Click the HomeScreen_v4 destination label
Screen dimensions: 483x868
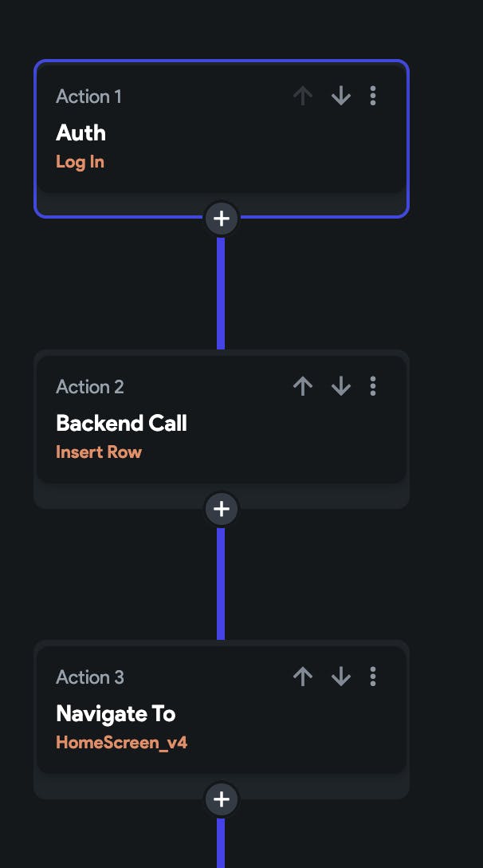[121, 743]
